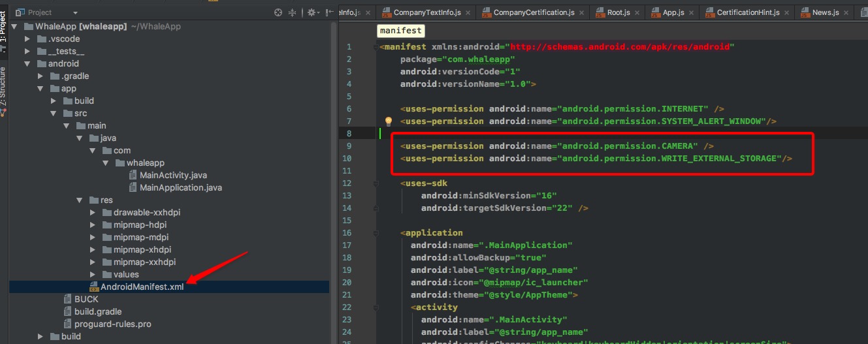This screenshot has height=344, width=868.
Task: Close the News.js tab
Action: tap(846, 13)
